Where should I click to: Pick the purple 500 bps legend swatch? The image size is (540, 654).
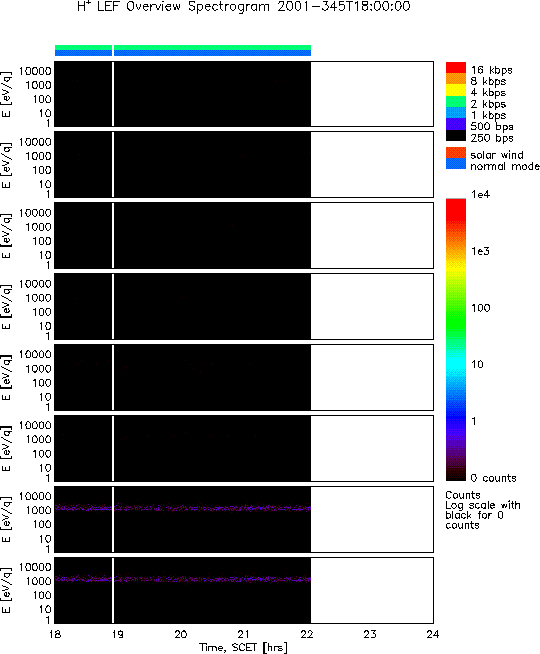pyautogui.click(x=456, y=124)
